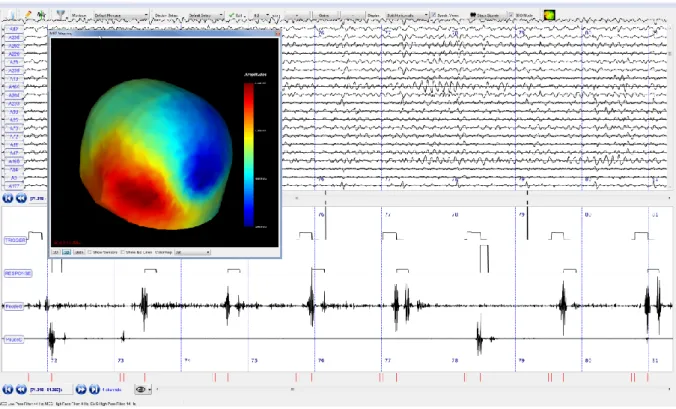Image resolution: width=676 pixels, height=409 pixels.
Task: Open the Montage dropdown in toolbar
Action: coord(121,16)
